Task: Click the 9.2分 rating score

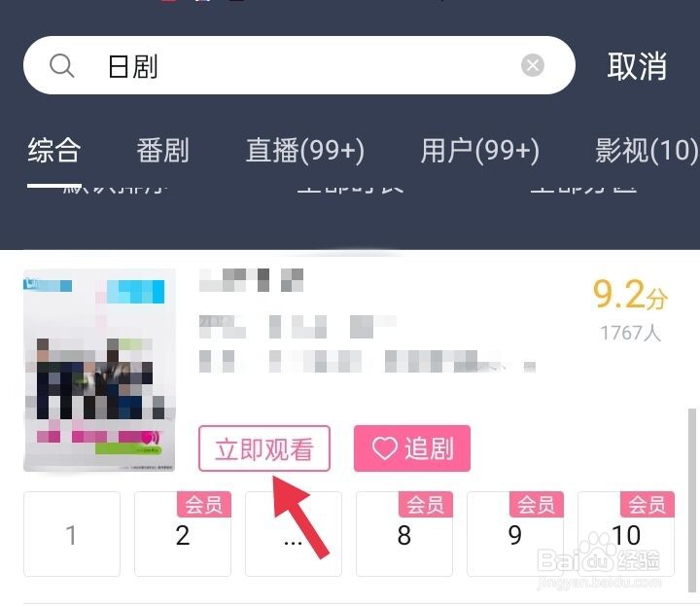Action: (630, 295)
